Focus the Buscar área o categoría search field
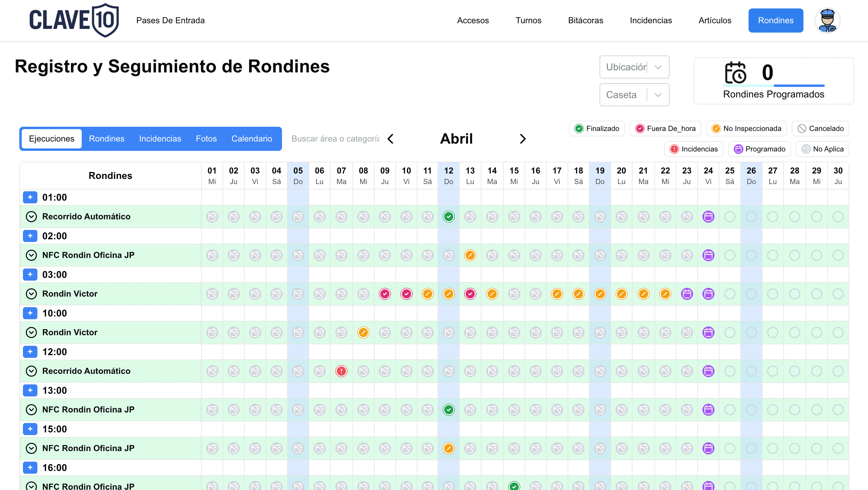Image resolution: width=868 pixels, height=490 pixels. tap(335, 138)
